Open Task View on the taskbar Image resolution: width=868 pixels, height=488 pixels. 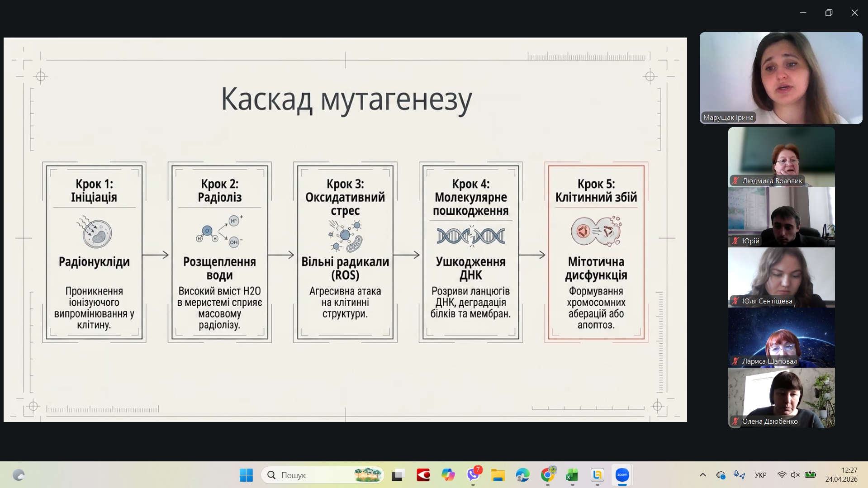tap(398, 475)
